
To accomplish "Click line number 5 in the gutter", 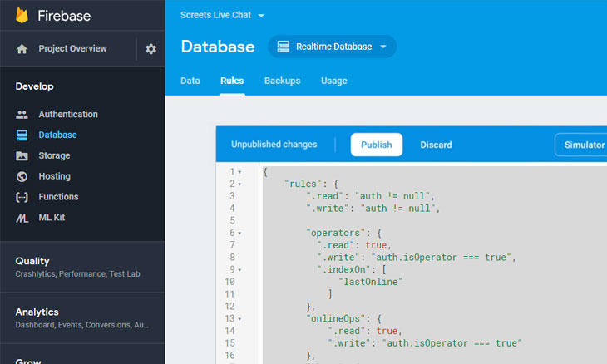I will 232,220.
